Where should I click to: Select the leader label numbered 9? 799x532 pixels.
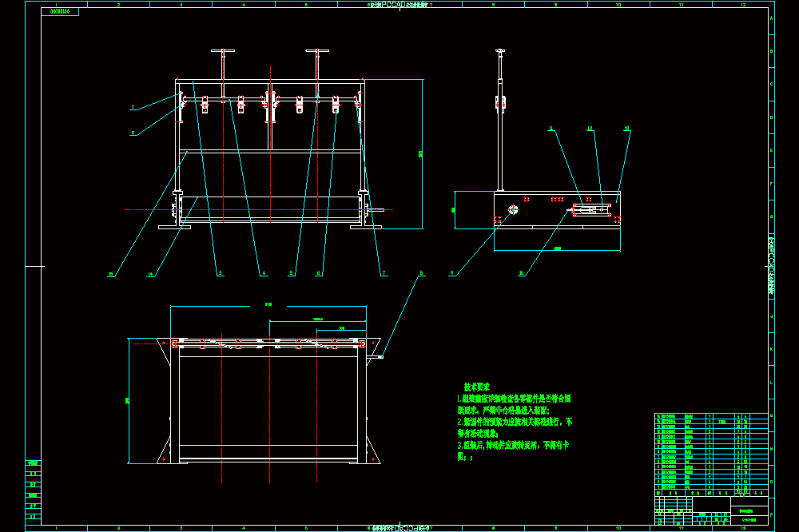451,273
